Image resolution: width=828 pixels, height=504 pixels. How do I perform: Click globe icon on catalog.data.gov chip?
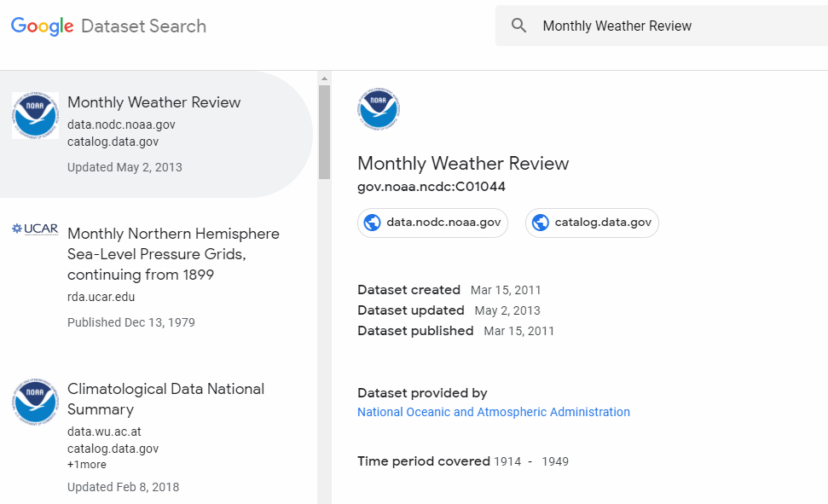tap(541, 223)
